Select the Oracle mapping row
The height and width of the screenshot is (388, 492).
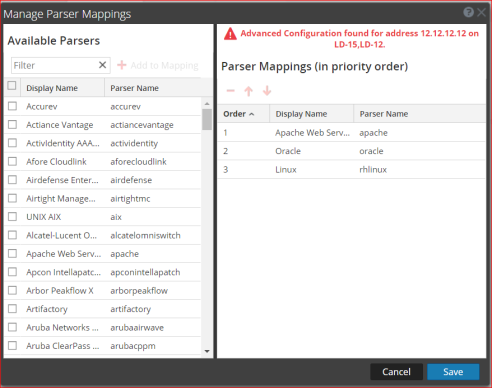click(x=351, y=151)
